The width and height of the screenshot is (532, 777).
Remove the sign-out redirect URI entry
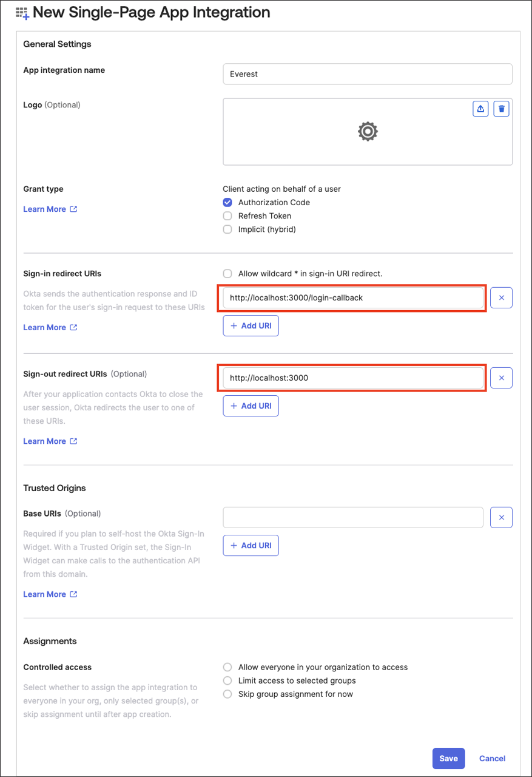point(501,378)
